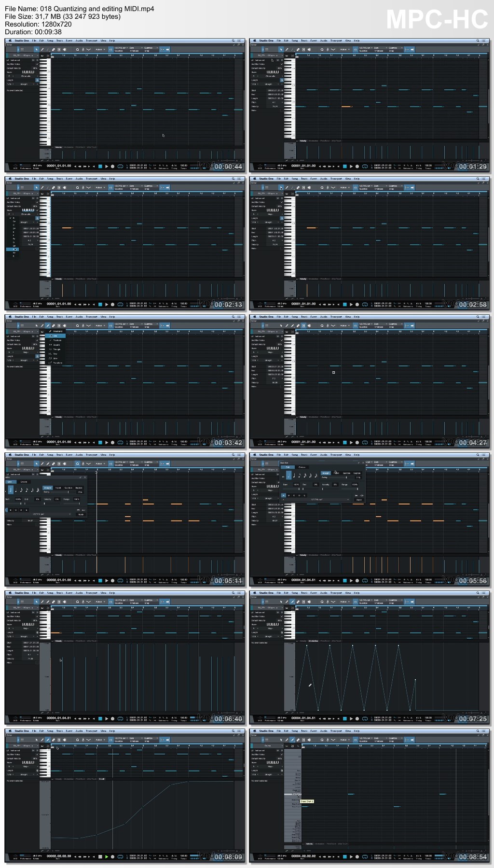Click the selected orange note in the 00:02:13 frame

tap(67, 228)
